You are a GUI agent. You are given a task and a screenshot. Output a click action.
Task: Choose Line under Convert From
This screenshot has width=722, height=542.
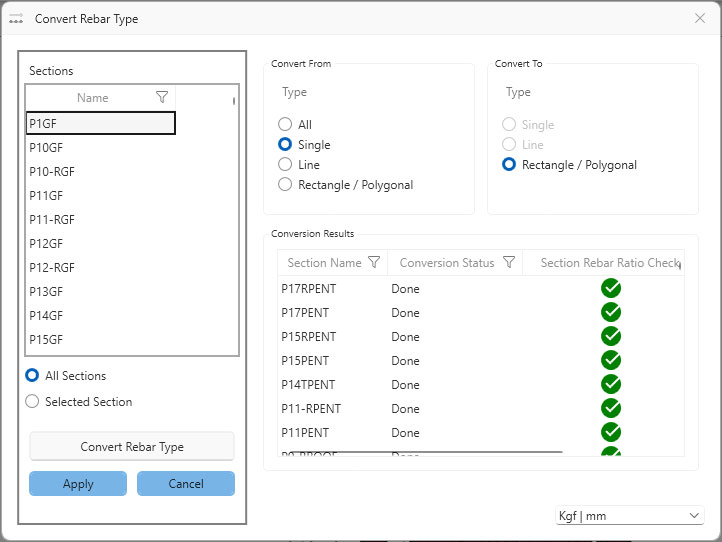click(x=285, y=165)
